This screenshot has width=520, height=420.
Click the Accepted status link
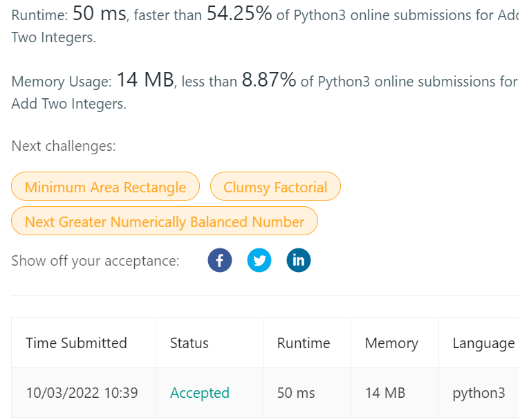pos(200,393)
